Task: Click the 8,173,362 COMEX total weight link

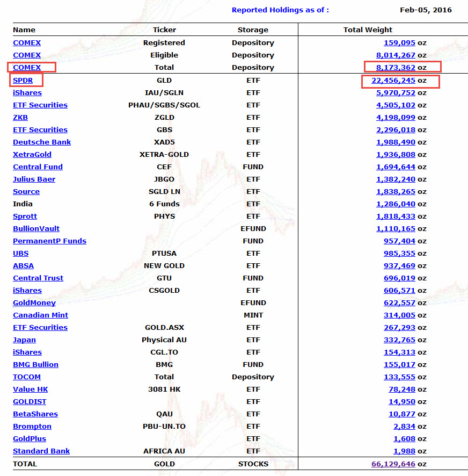Action: (x=396, y=67)
